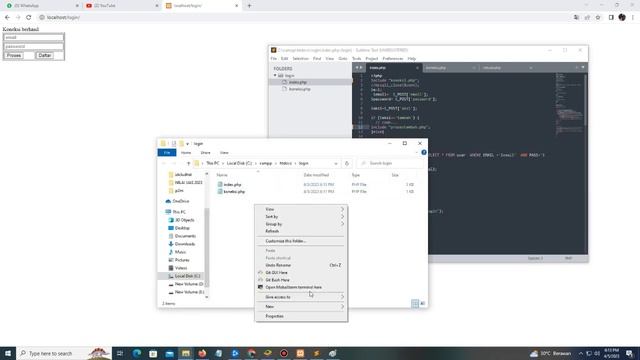Choose Open MobaXterm terminal here
The height and width of the screenshot is (360, 640).
tap(301, 287)
